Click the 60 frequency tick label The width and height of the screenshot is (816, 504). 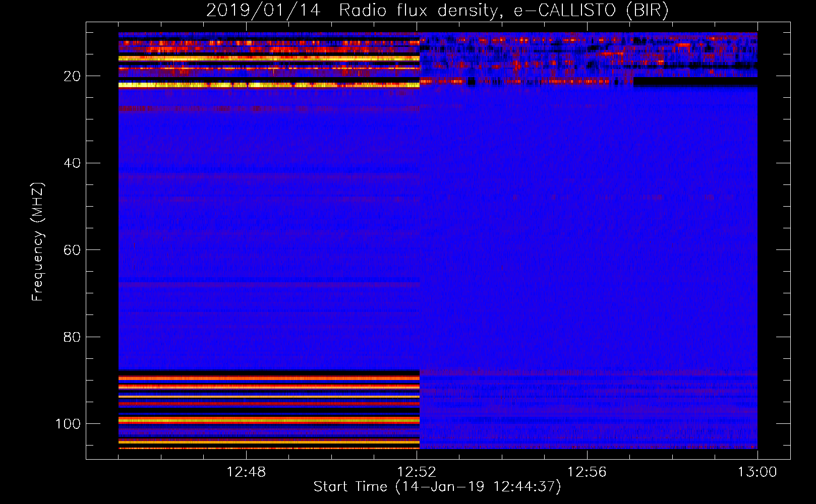(x=72, y=250)
